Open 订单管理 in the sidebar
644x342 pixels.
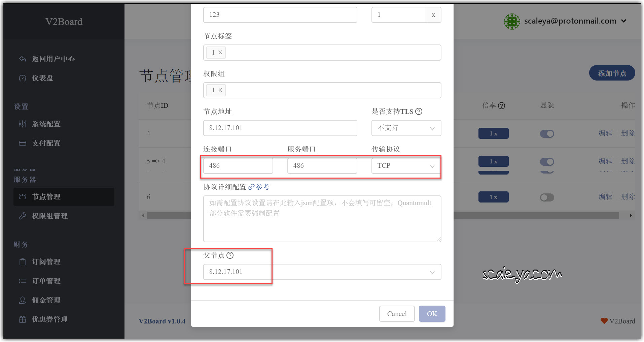pyautogui.click(x=46, y=281)
